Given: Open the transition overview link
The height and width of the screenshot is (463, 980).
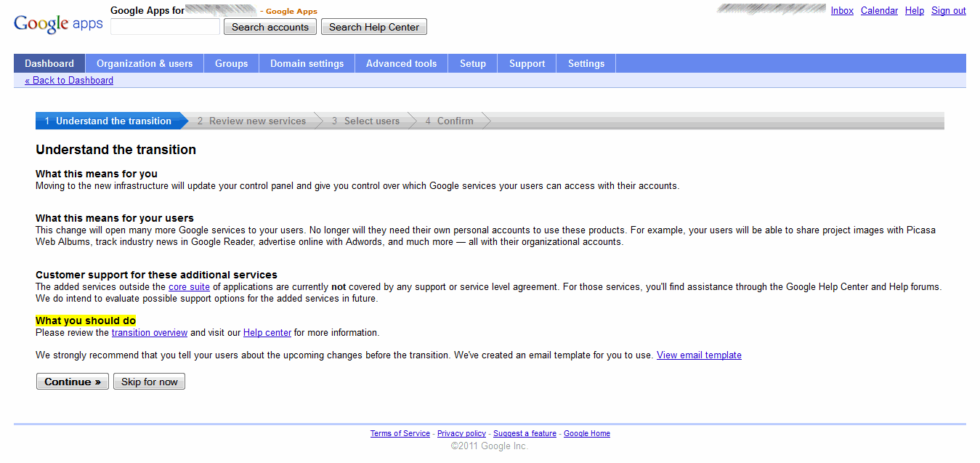Looking at the screenshot, I should (x=150, y=333).
